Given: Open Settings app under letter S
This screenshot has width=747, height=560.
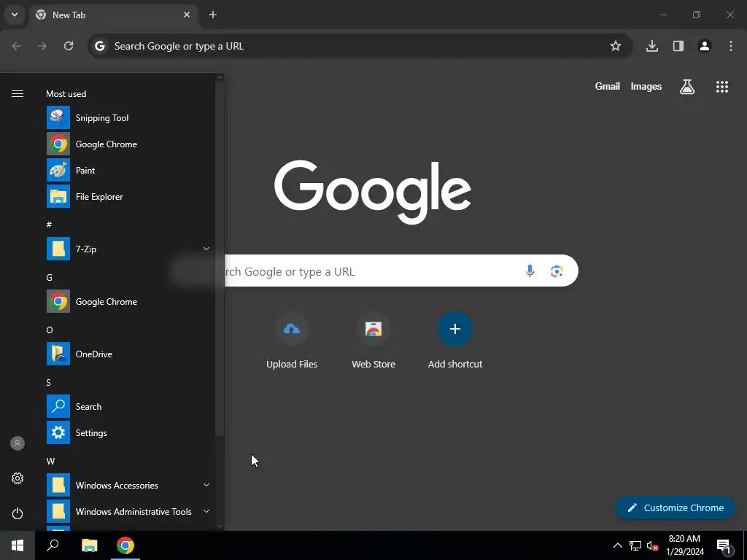Looking at the screenshot, I should [x=128, y=432].
